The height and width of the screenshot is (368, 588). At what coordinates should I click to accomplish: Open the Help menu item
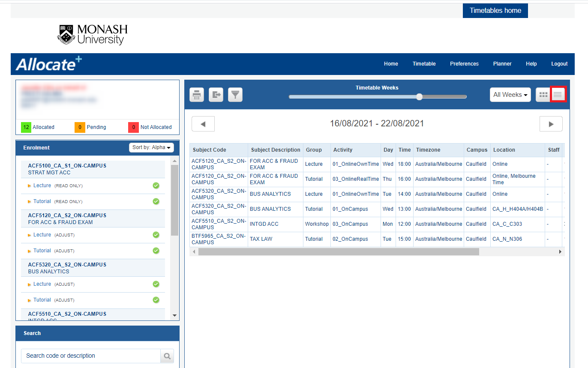tap(531, 64)
